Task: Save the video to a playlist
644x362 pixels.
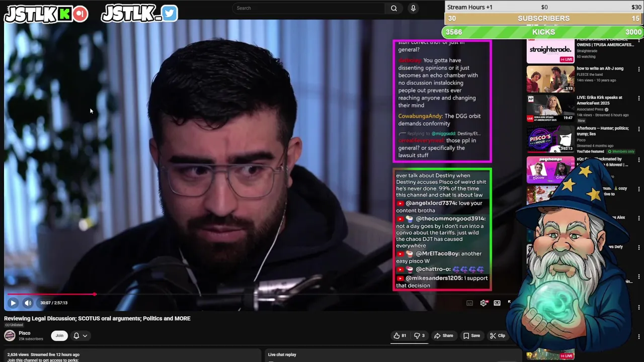Action: coord(471,335)
